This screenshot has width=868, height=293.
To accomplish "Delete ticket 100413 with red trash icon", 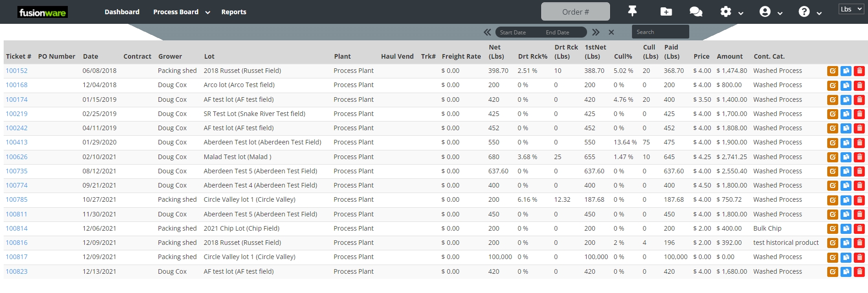I will [859, 143].
